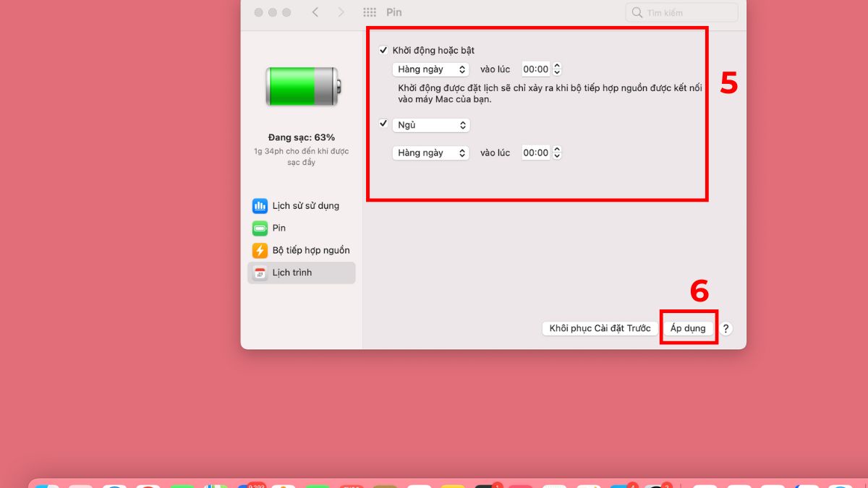Show all preferences via grid icon
This screenshot has width=868, height=488.
point(370,12)
